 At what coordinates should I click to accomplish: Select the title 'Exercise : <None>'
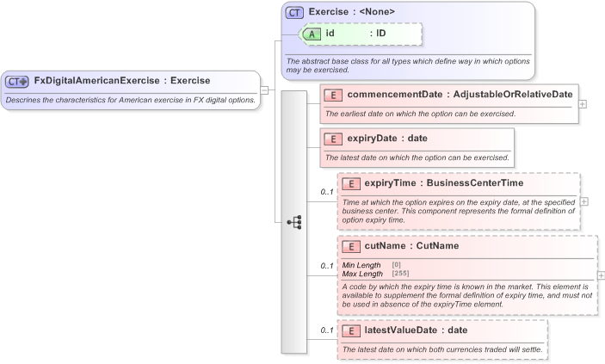point(351,12)
